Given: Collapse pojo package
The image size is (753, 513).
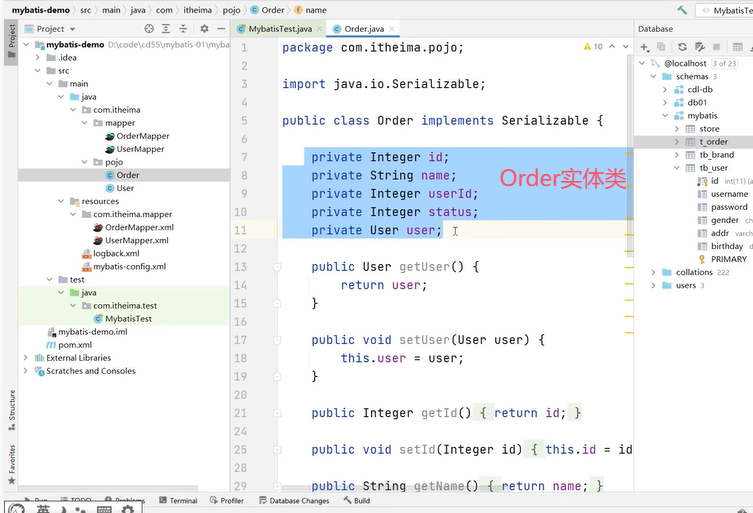Looking at the screenshot, I should click(85, 162).
